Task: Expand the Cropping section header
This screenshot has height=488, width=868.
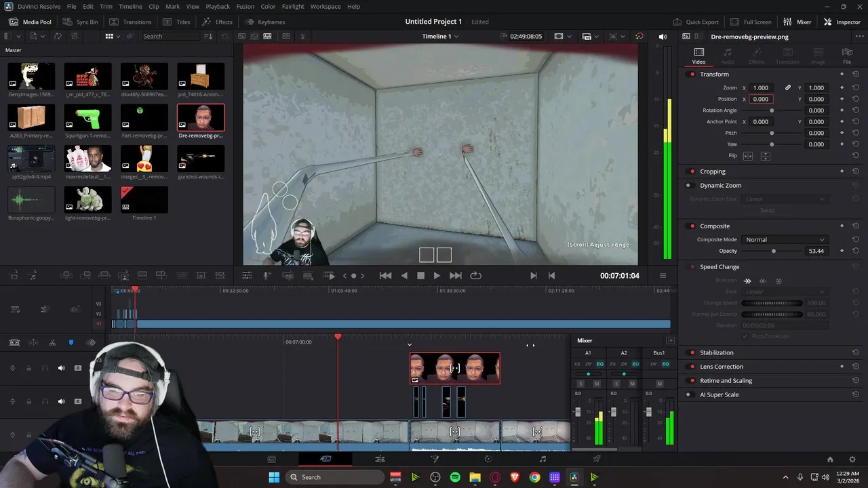Action: point(713,171)
